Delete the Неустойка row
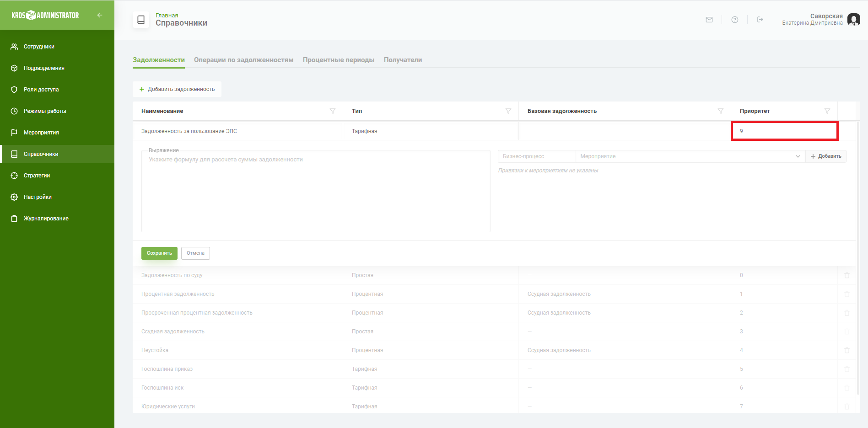Screen dimensions: 868x428 (847, 350)
